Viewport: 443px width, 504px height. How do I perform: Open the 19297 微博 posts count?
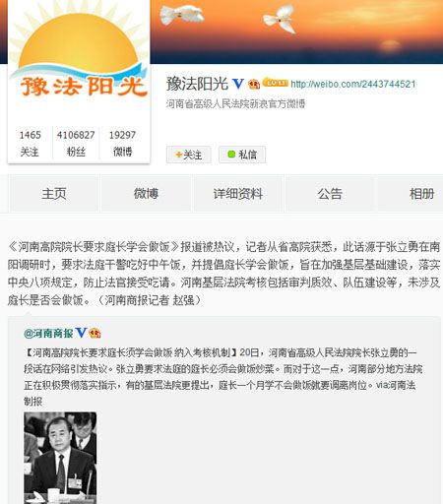coord(122,143)
